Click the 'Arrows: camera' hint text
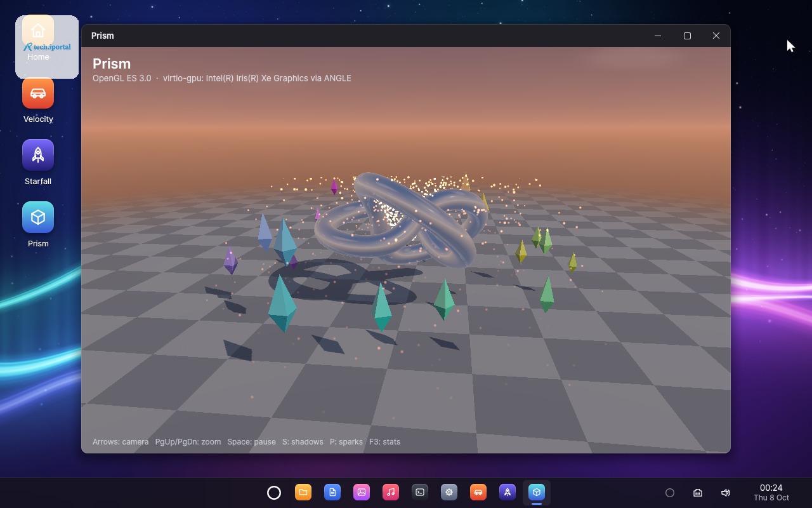812x508 pixels. pos(121,442)
